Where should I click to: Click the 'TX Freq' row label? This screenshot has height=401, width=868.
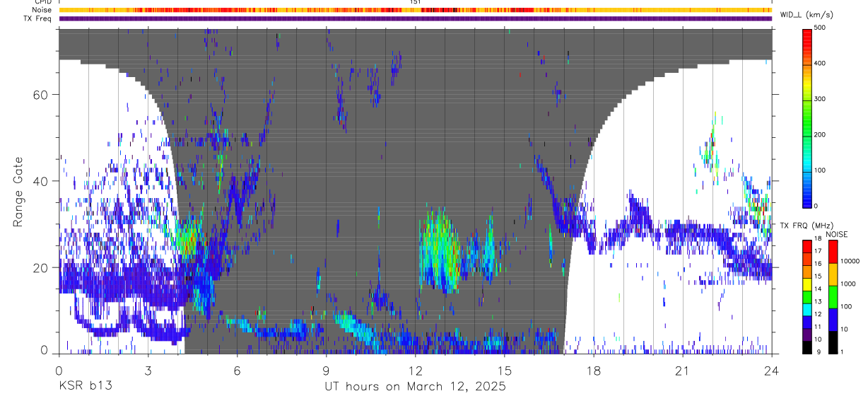[37, 18]
